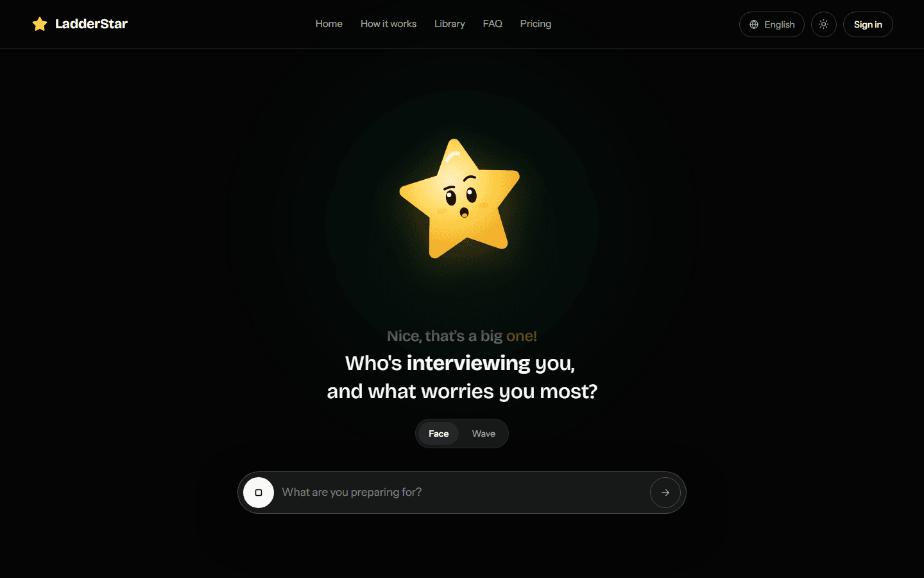Open the Pricing page
The image size is (924, 578).
[x=536, y=24]
